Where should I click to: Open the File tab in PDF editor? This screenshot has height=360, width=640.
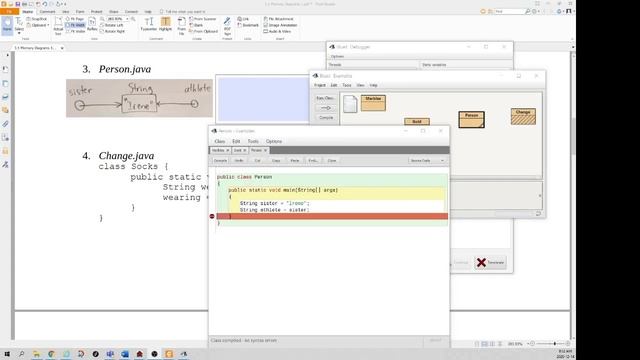click(9, 11)
